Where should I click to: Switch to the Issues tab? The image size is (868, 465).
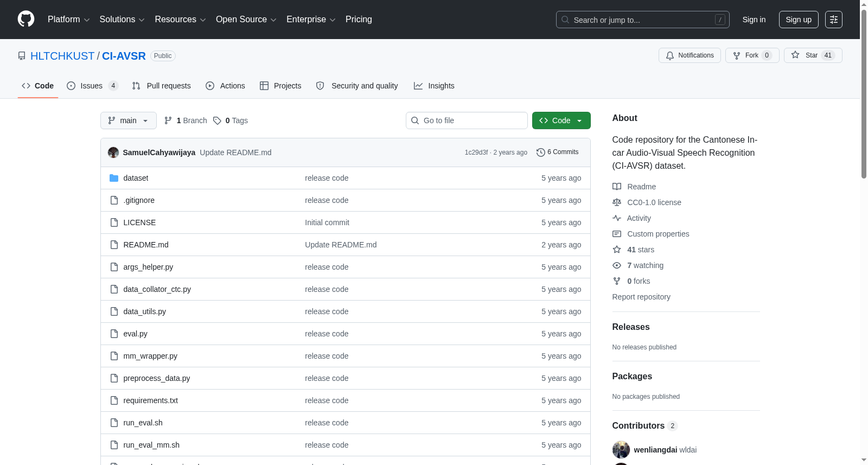click(92, 86)
